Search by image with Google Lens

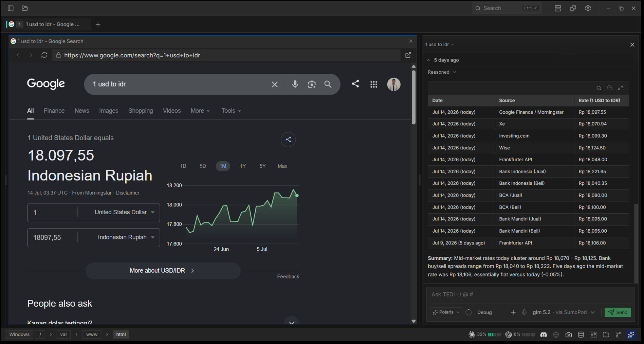click(x=312, y=84)
